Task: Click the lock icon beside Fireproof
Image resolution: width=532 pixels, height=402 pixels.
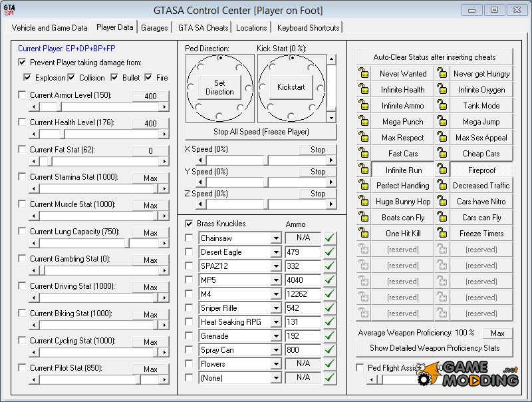Action: tap(442, 169)
